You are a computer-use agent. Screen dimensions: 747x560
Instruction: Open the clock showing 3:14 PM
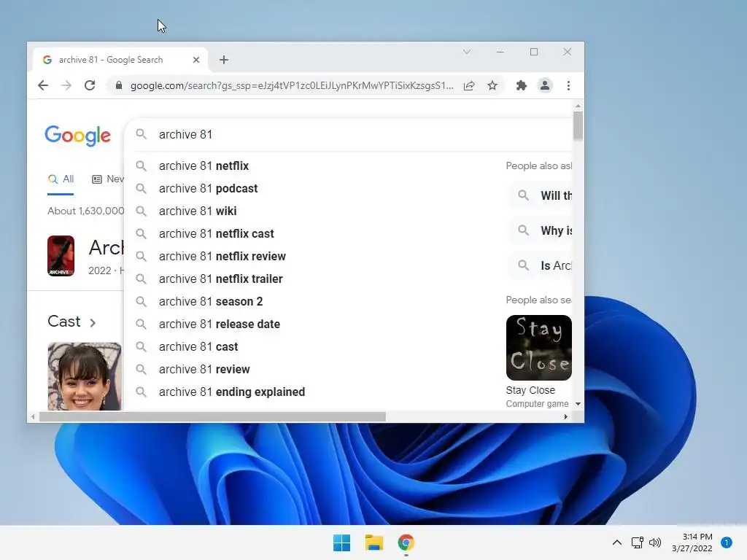coord(692,542)
